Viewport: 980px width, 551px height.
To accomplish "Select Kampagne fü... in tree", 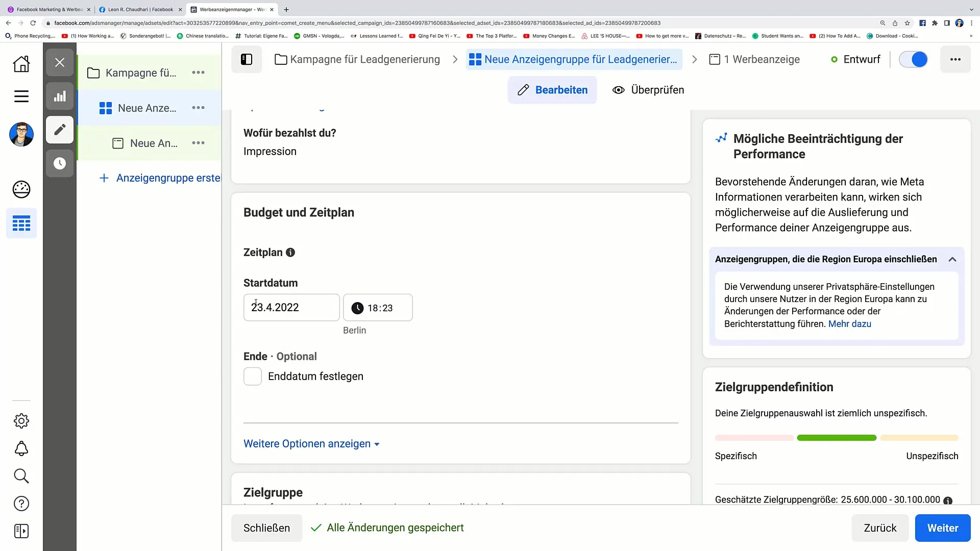I will 140,73.
